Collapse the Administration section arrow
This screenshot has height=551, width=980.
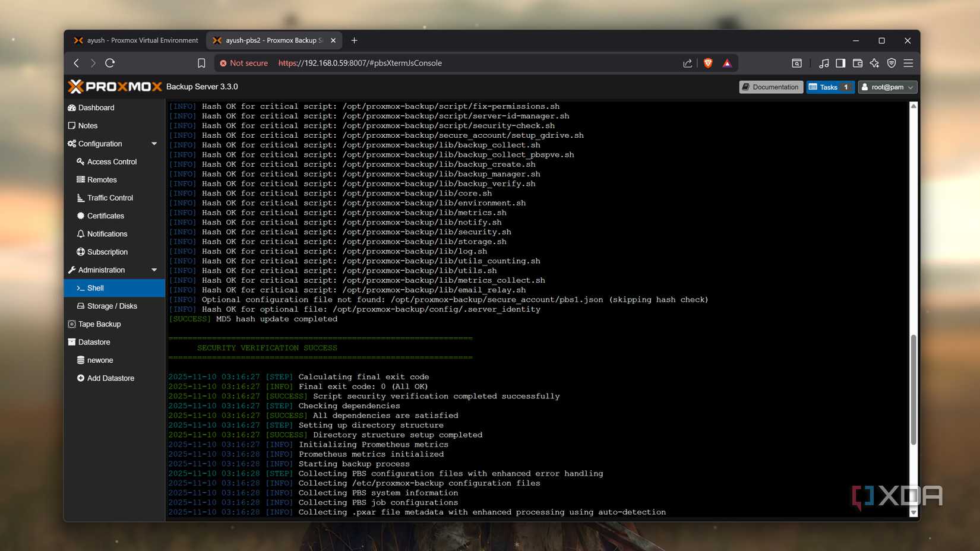154,270
